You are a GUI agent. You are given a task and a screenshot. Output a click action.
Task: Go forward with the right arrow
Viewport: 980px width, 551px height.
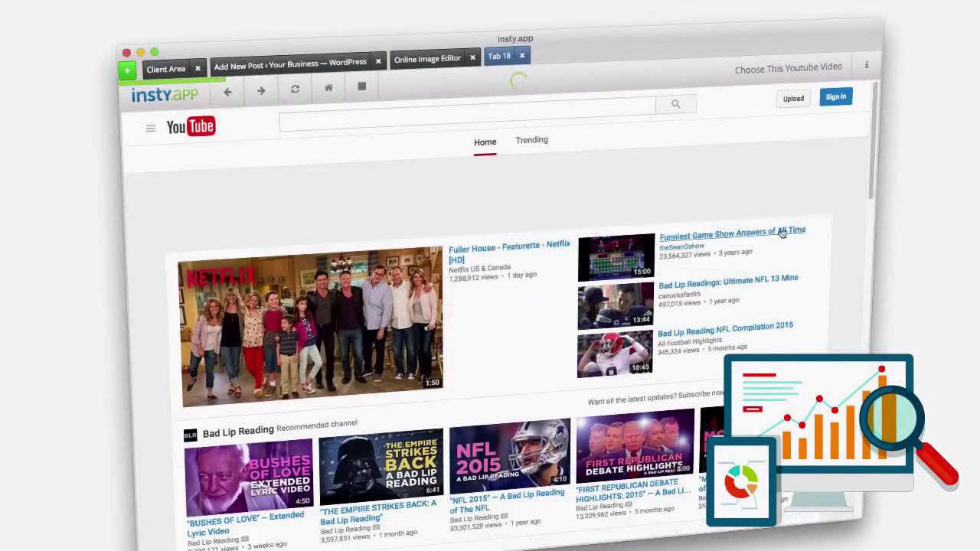tap(261, 90)
